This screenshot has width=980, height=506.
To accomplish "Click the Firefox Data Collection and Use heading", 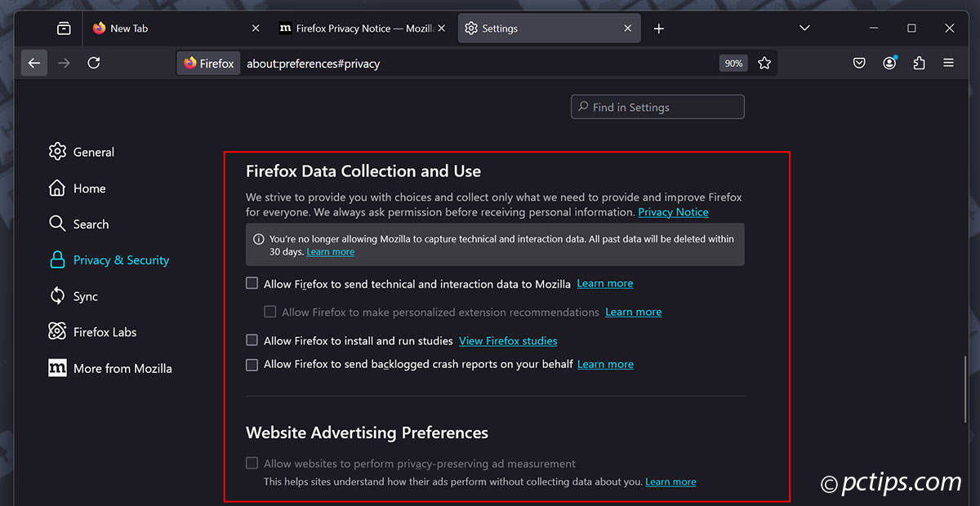I will pyautogui.click(x=363, y=171).
